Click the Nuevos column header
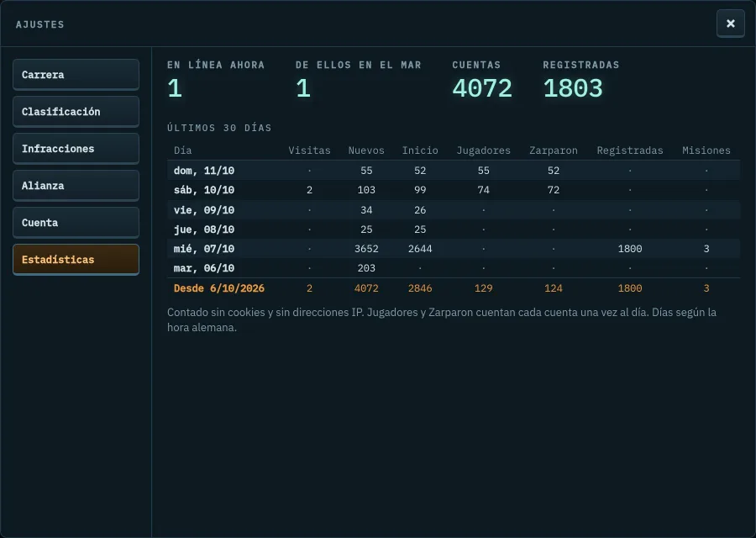This screenshot has height=538, width=756. (x=366, y=150)
